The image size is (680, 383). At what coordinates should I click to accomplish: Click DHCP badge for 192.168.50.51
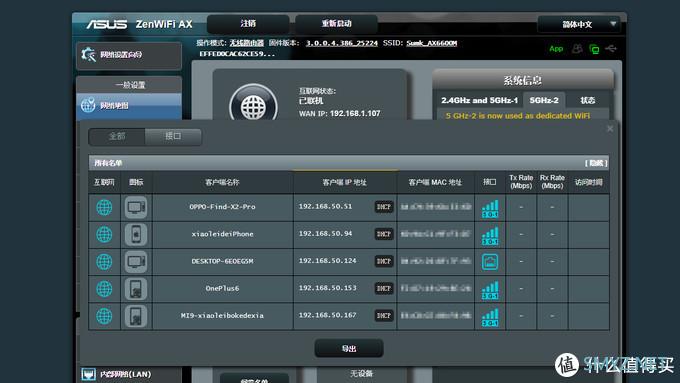(x=384, y=207)
